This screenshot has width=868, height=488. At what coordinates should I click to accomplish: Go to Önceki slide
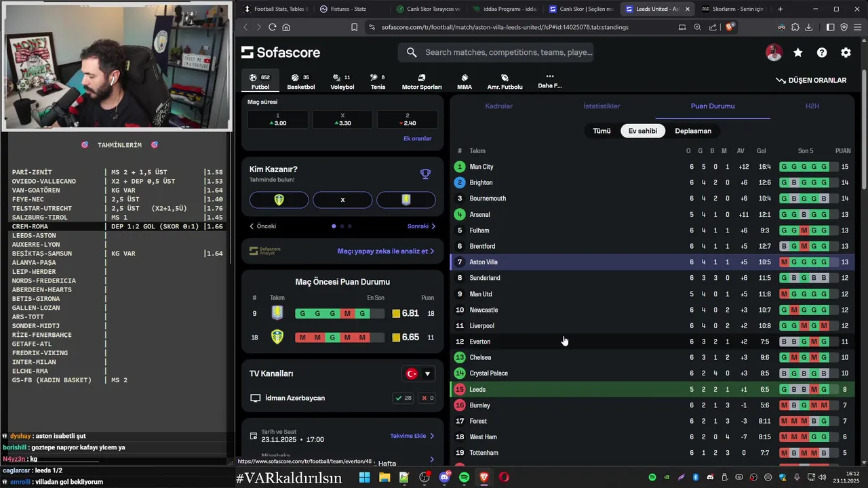[262, 226]
